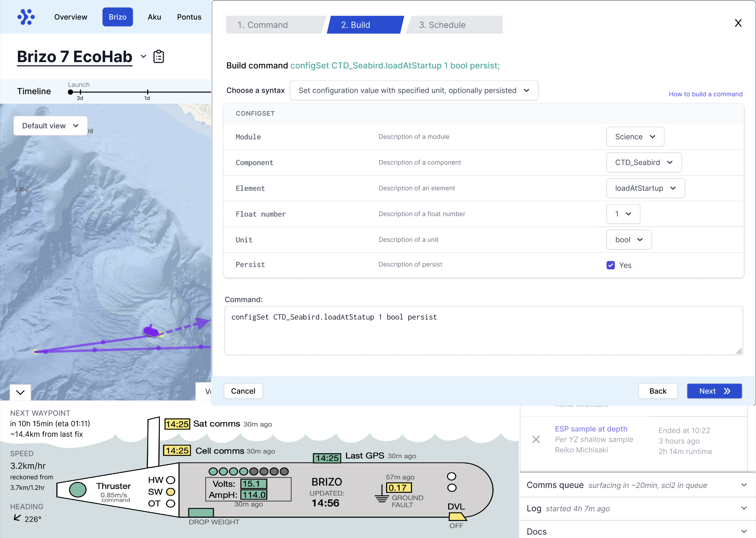Open the Component CTD_Seabird dropdown

pos(644,163)
